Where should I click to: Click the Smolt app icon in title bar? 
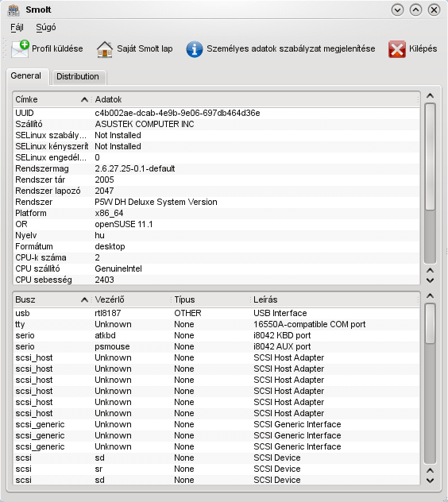[14, 10]
